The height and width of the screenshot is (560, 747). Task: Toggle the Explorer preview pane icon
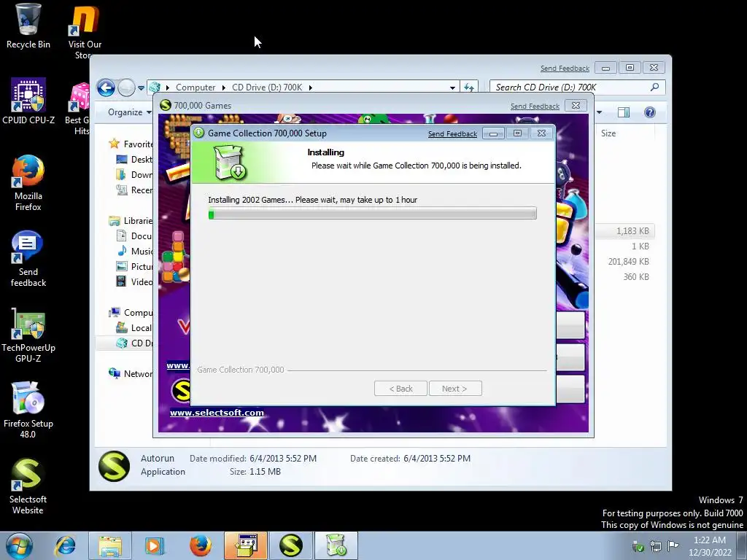(x=624, y=112)
